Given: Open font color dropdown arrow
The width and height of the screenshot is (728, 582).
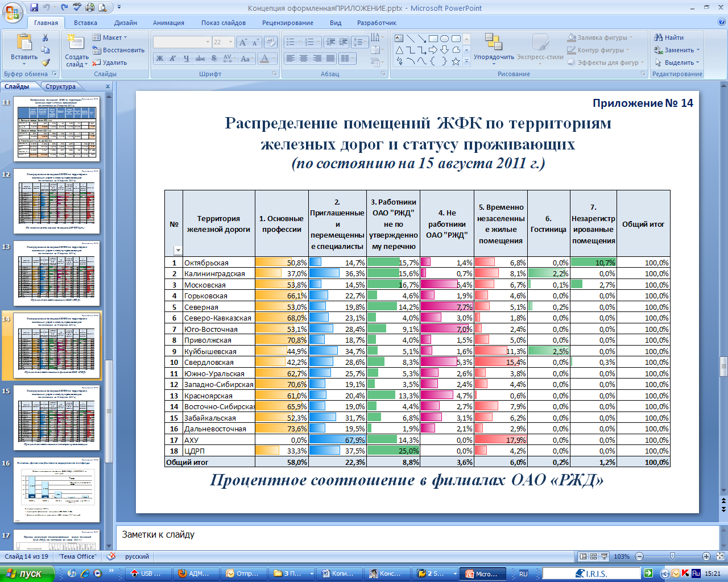Looking at the screenshot, I should coord(275,59).
